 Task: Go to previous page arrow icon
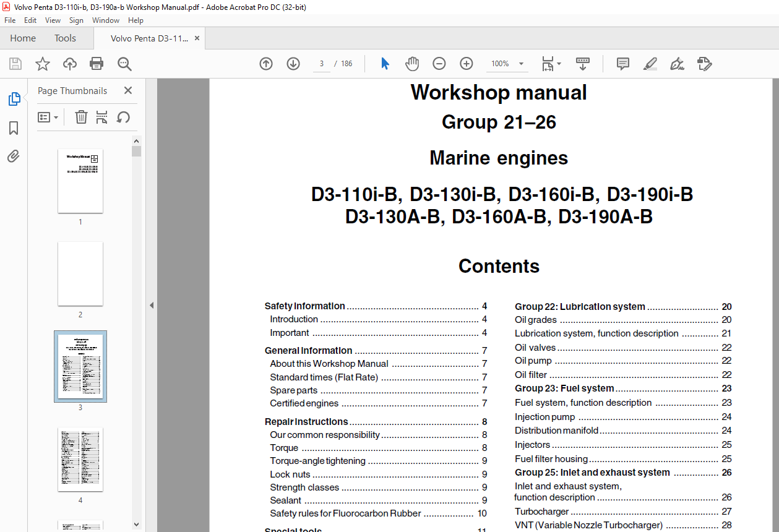266,64
